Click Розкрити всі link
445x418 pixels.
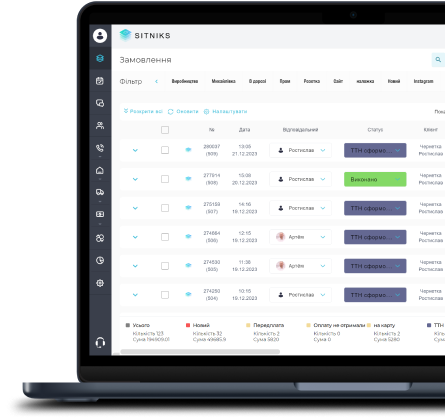click(143, 111)
